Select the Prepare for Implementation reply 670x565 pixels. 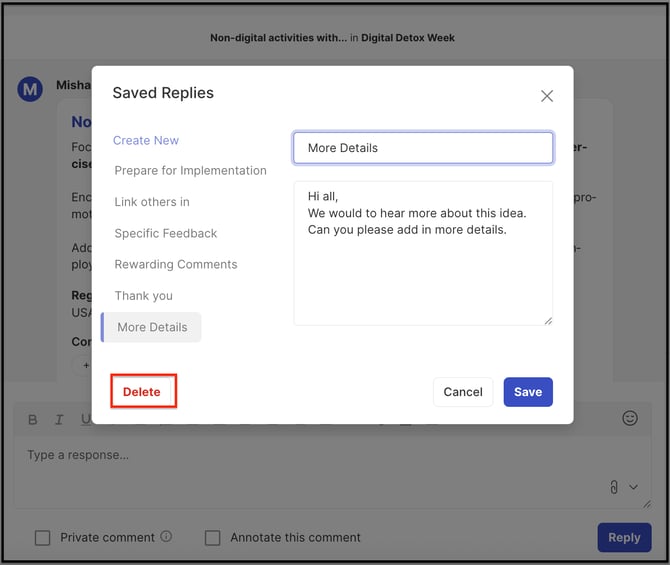pyautogui.click(x=190, y=171)
